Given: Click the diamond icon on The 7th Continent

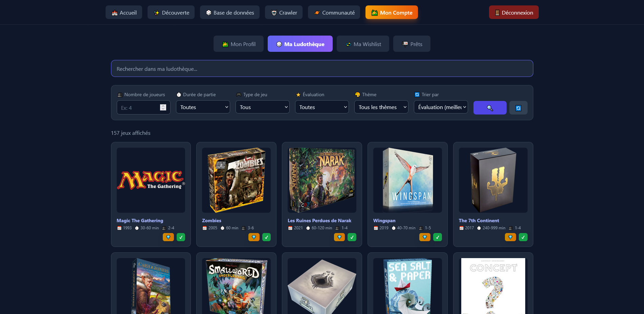Looking at the screenshot, I should [x=510, y=237].
